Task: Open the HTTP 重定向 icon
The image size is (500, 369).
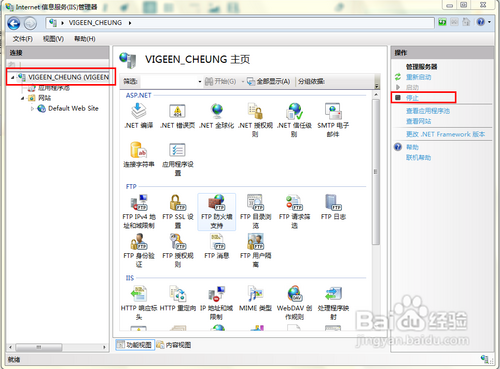Action: pos(178,298)
